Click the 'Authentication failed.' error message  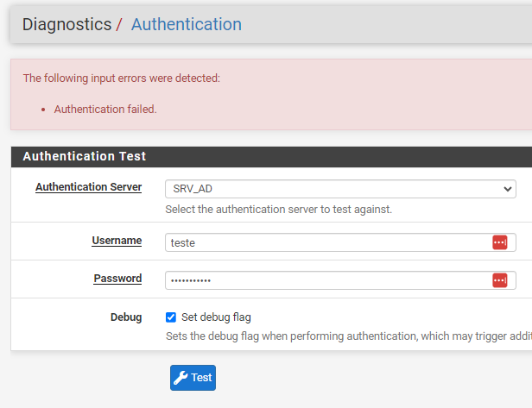pyautogui.click(x=105, y=110)
